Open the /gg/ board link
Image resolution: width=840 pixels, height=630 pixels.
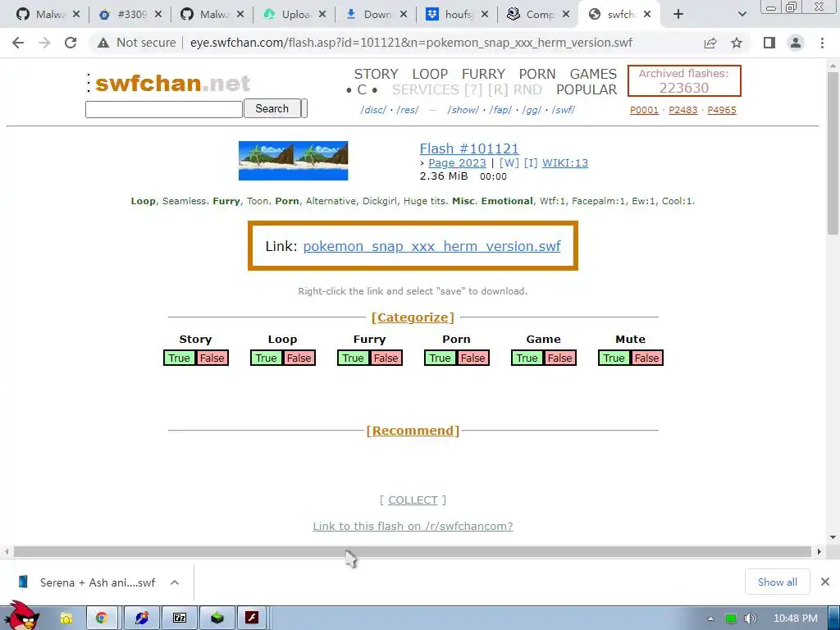532,110
